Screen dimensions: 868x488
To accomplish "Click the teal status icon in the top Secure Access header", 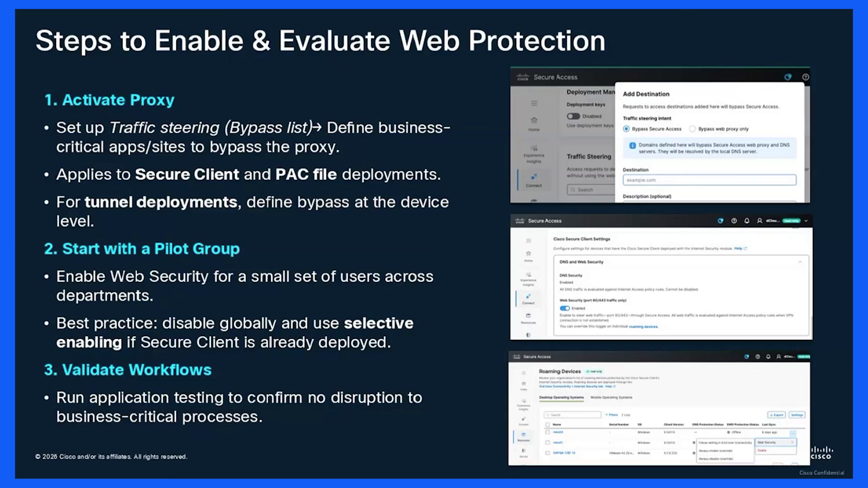I will [x=788, y=77].
